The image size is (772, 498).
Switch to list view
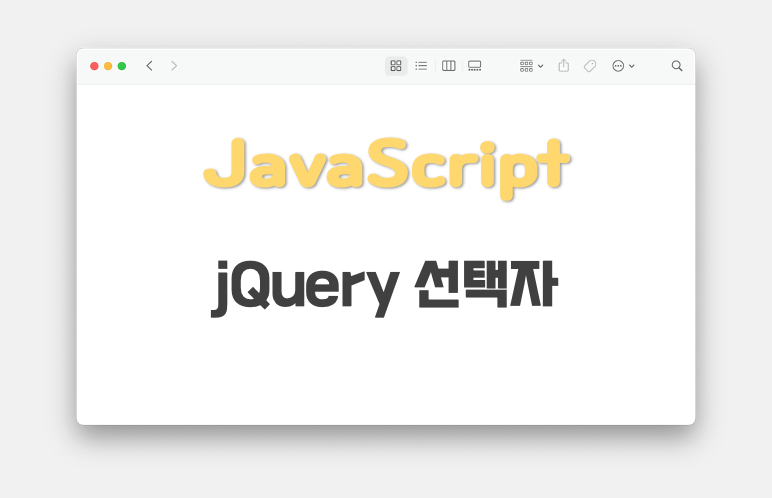pos(421,66)
